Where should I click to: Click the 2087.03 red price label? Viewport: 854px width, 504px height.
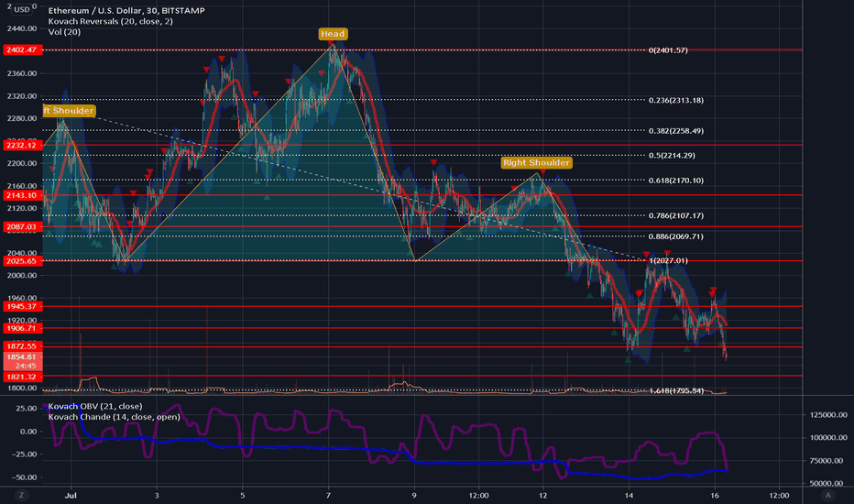tap(21, 226)
